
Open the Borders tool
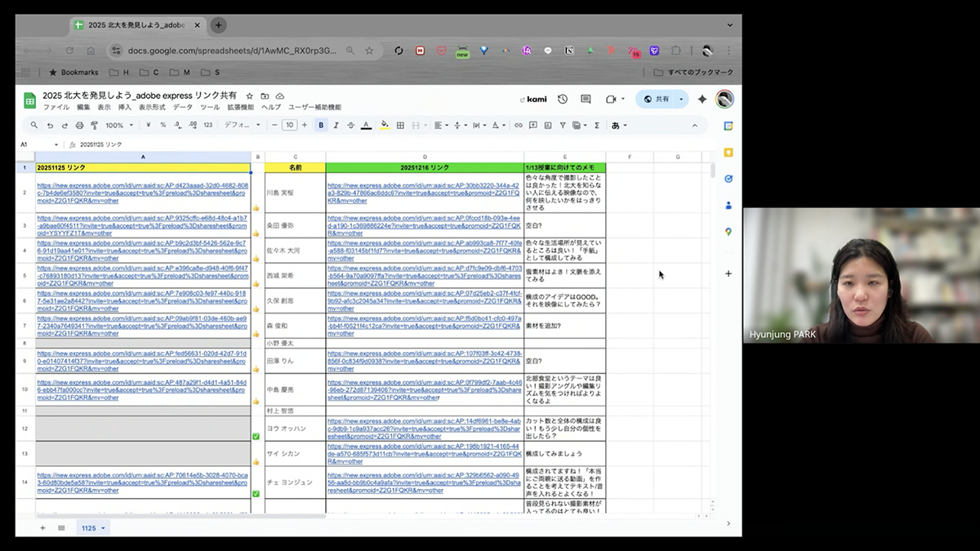click(x=400, y=126)
